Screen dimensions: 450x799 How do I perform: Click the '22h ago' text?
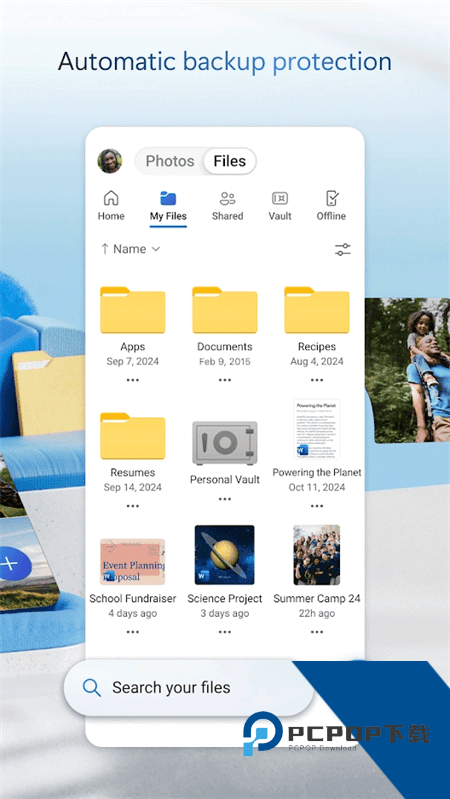(317, 614)
